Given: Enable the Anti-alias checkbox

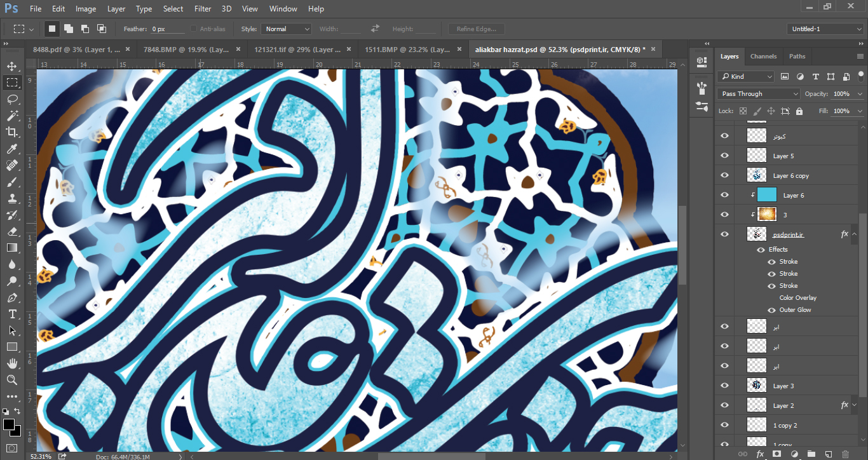Looking at the screenshot, I should coord(193,29).
